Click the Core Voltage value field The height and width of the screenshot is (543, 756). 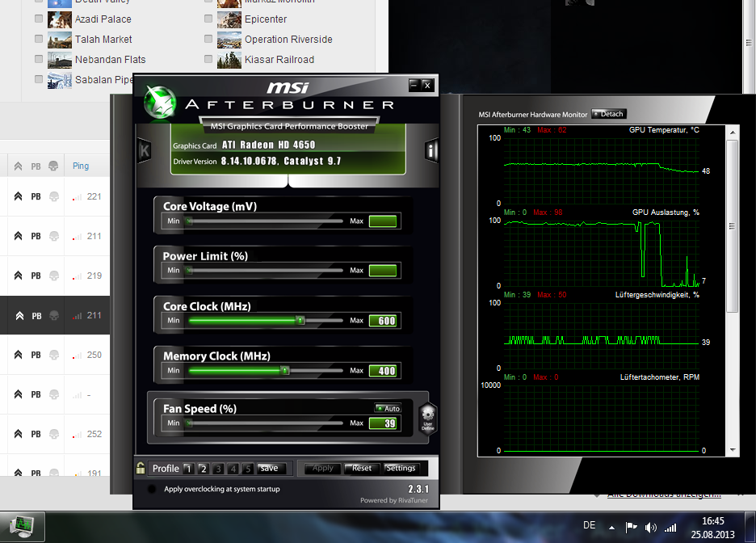click(383, 221)
